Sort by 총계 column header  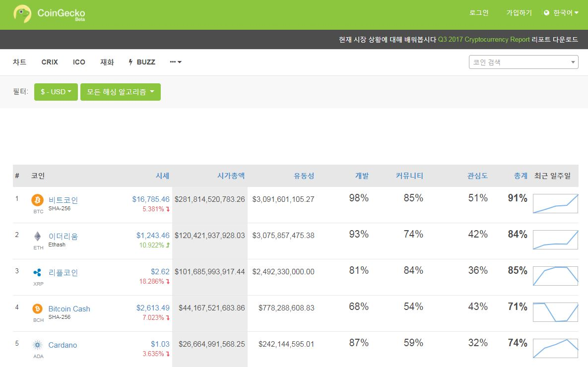pyautogui.click(x=521, y=176)
